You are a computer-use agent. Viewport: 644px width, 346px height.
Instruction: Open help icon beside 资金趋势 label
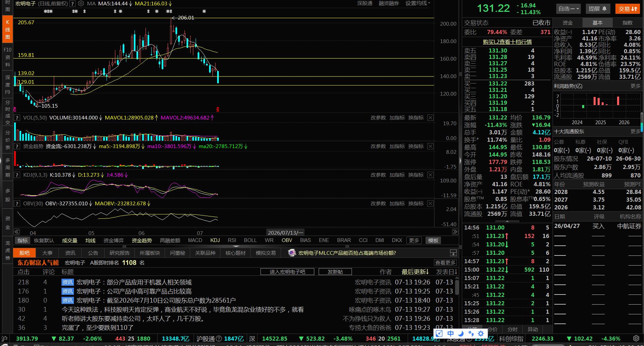point(17,146)
